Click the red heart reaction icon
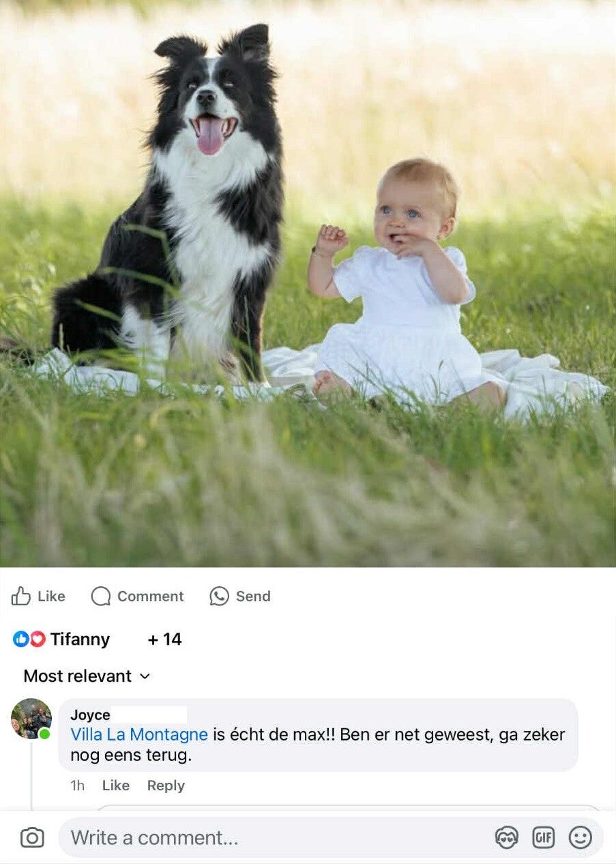The height and width of the screenshot is (864, 616). tap(38, 639)
